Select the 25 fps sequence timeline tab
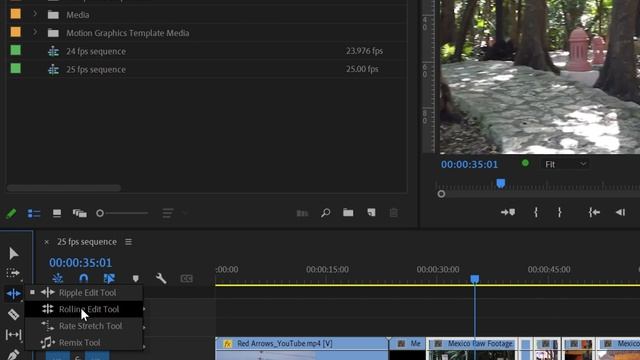 tap(87, 242)
